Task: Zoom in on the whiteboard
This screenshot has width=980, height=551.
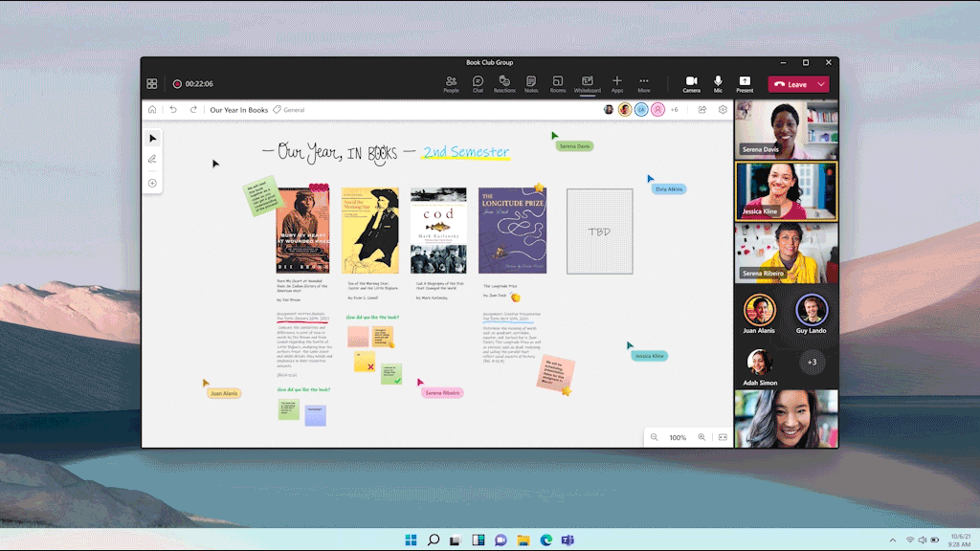Action: tap(702, 437)
